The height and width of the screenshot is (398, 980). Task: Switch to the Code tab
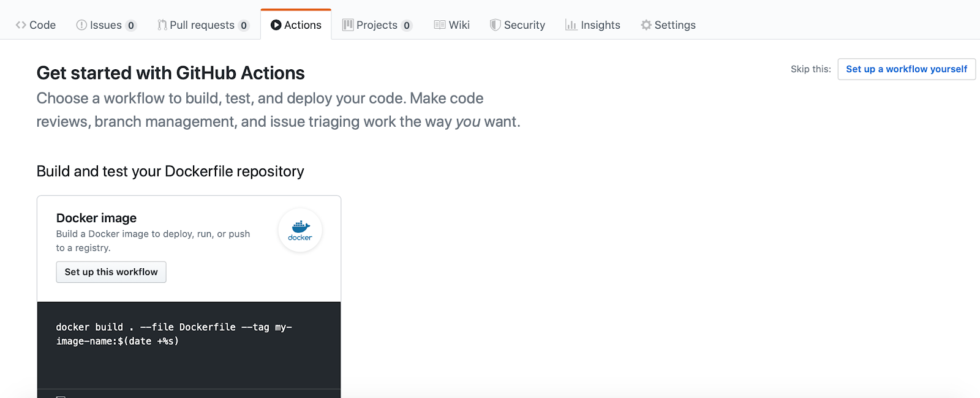coord(36,25)
